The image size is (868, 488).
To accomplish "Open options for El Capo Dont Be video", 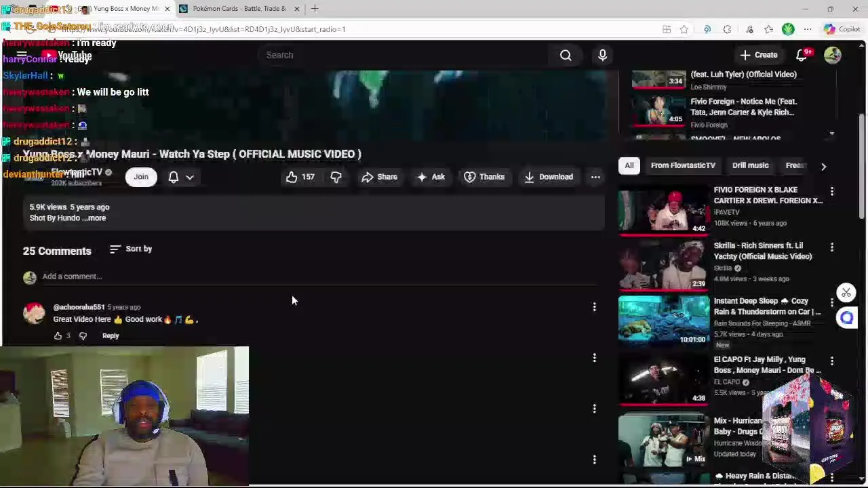I will pos(832,361).
